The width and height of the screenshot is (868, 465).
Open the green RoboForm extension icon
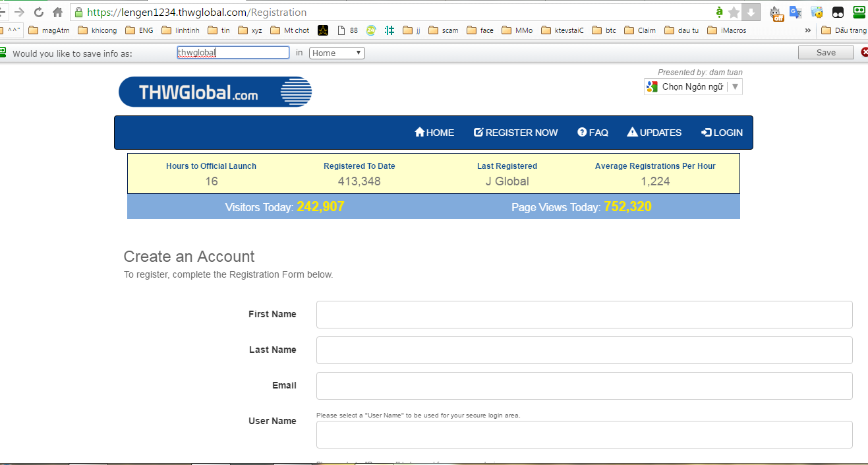[x=859, y=11]
